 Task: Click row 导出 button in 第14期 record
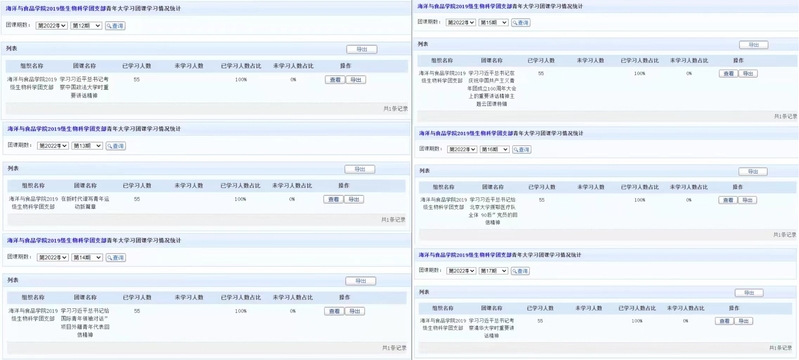(x=355, y=311)
